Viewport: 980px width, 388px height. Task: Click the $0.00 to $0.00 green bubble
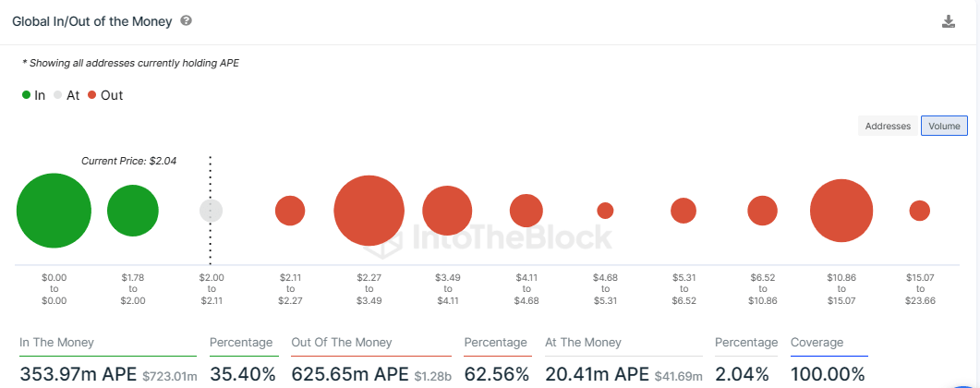pyautogui.click(x=54, y=211)
